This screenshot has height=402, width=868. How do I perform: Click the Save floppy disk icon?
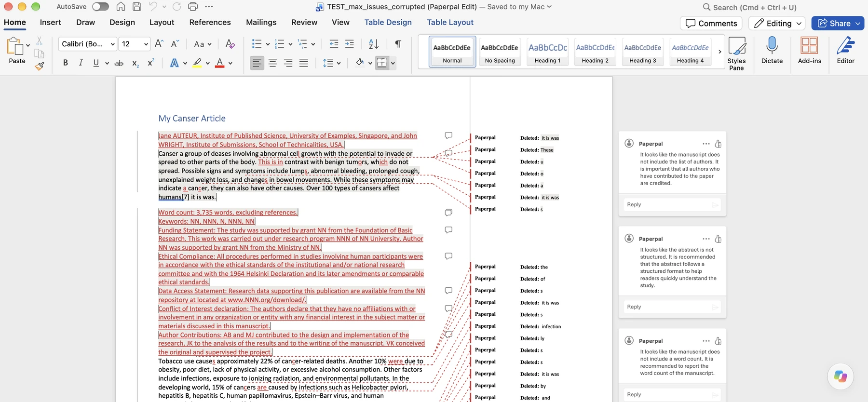coord(137,7)
